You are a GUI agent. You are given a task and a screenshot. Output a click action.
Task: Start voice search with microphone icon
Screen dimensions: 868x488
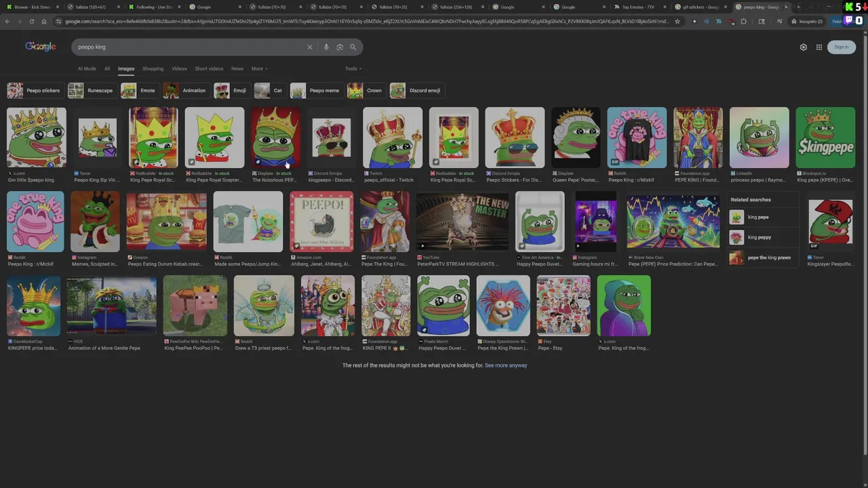[x=326, y=47]
